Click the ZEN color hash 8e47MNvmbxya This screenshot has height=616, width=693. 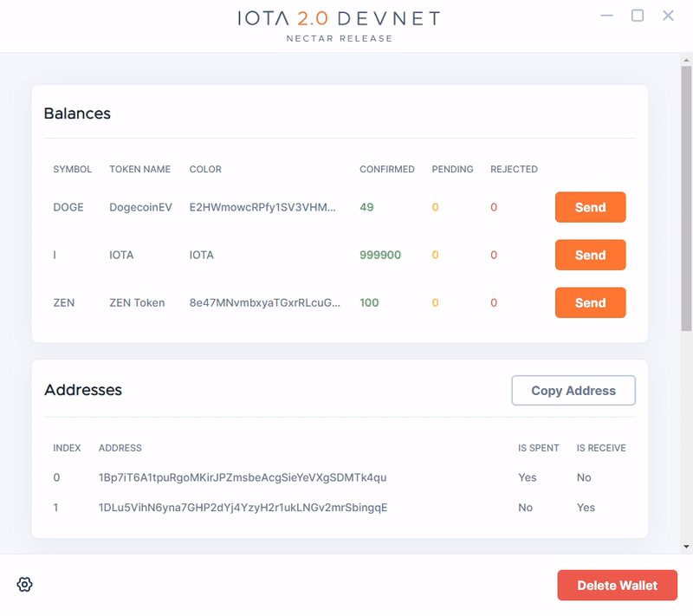pyautogui.click(x=264, y=303)
